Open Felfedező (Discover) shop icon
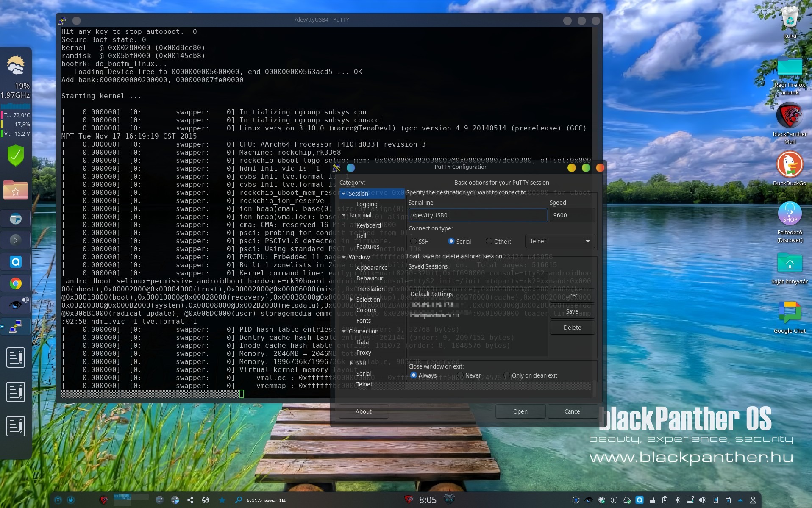Screen dimensions: 812x508 tap(789, 214)
